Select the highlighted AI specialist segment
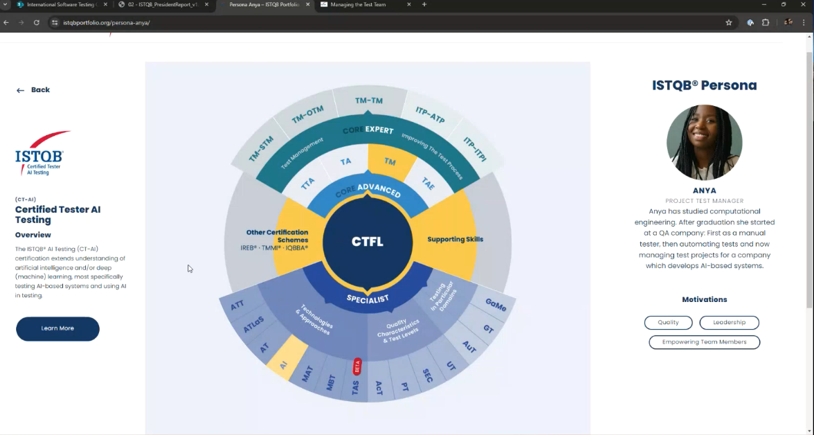814x441 pixels. (x=283, y=364)
